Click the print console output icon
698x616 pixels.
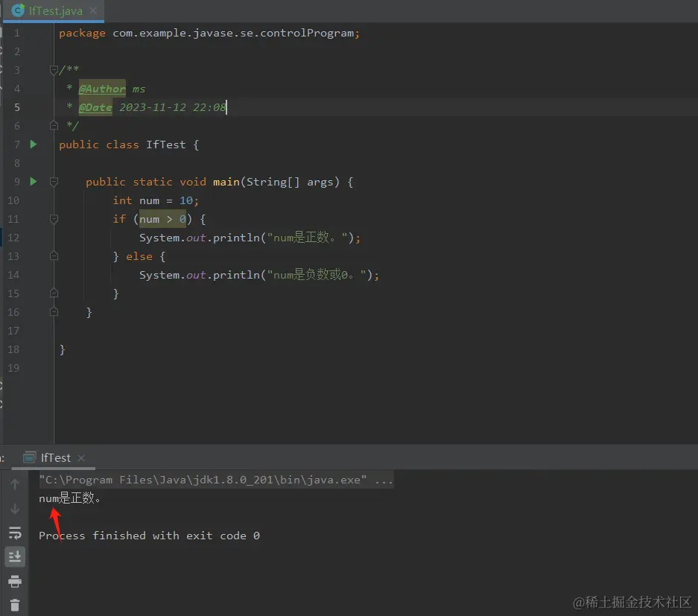coord(15,581)
